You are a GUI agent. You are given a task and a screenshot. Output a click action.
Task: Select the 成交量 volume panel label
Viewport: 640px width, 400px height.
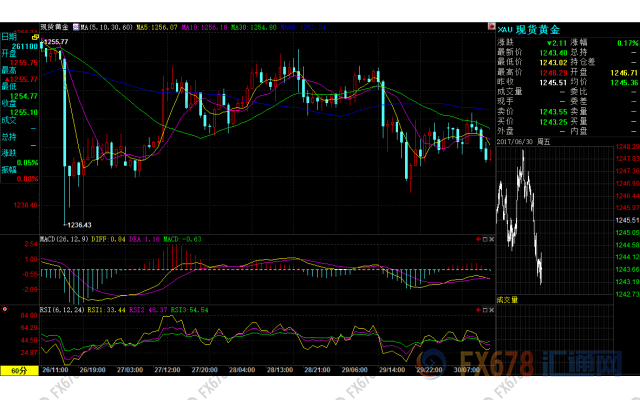(510, 298)
